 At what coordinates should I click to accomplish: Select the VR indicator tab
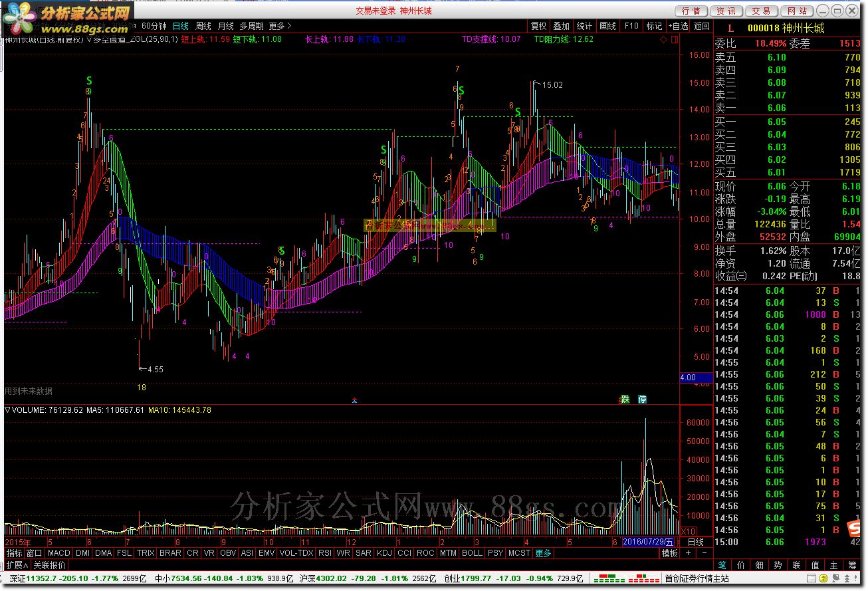pos(209,553)
